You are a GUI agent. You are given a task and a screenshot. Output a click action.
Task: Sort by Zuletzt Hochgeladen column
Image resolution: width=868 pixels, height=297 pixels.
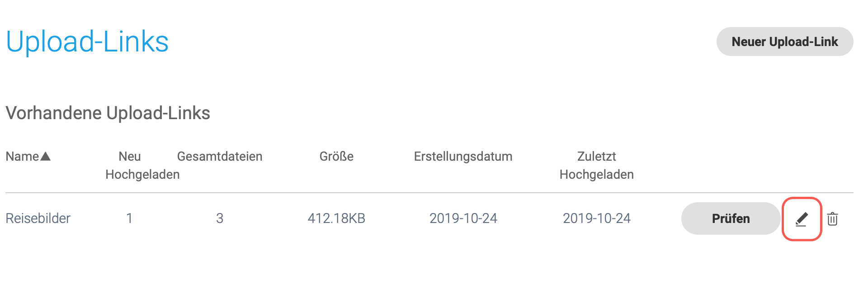596,165
